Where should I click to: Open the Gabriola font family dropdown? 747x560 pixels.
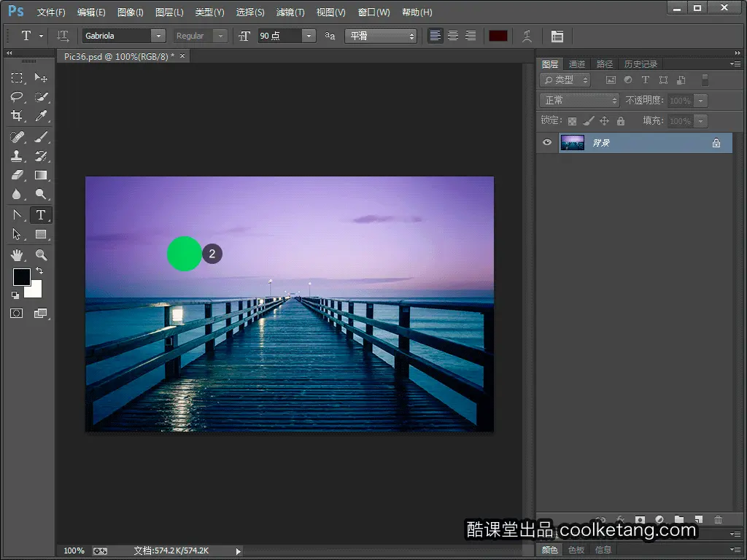click(158, 36)
